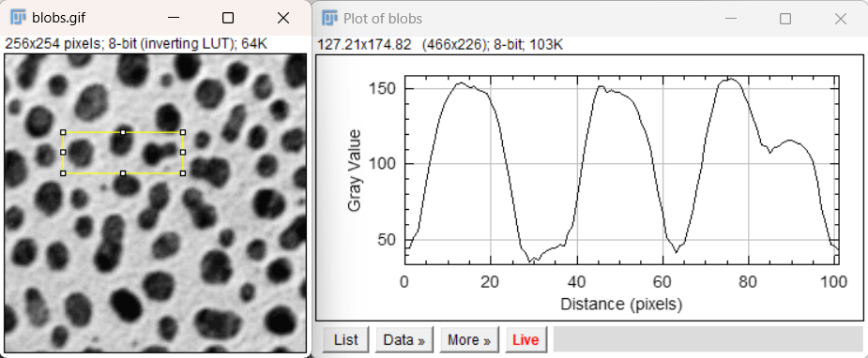Click the 20 tick label on the X axis
The image size is (868, 358).
click(x=491, y=282)
